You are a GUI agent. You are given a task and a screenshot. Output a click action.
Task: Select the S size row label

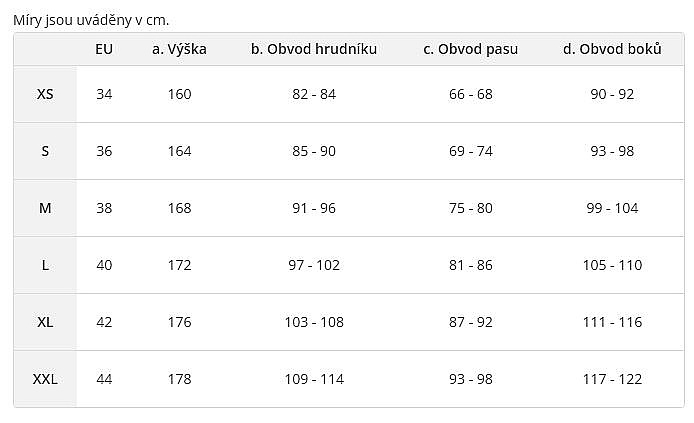pos(45,151)
